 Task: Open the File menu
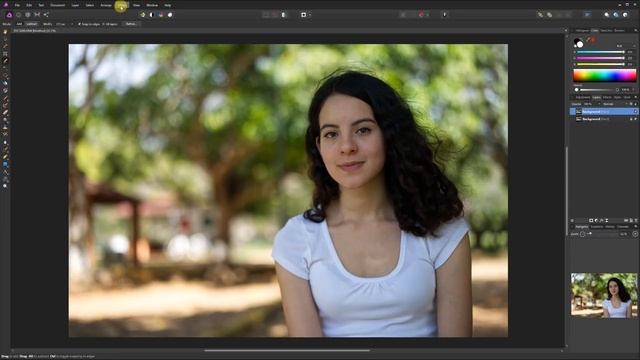coord(17,5)
